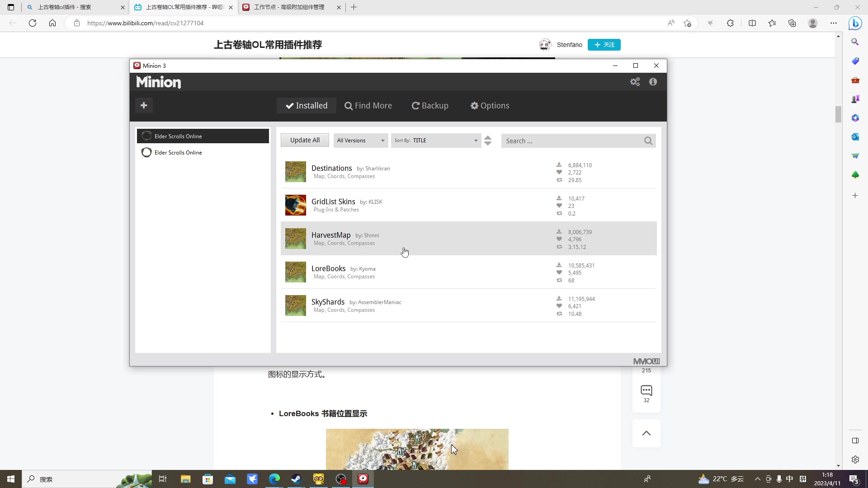Open Edge settings and more menu

click(834, 23)
